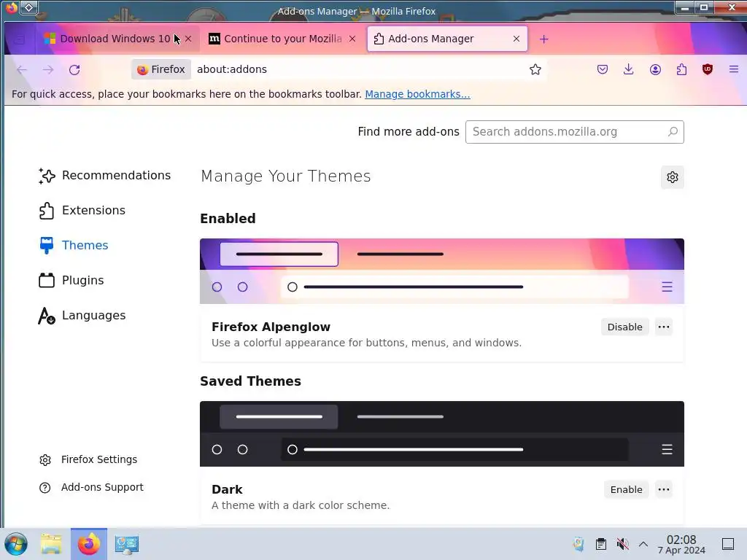
Task: Go back with the back arrow
Action: [x=22, y=70]
